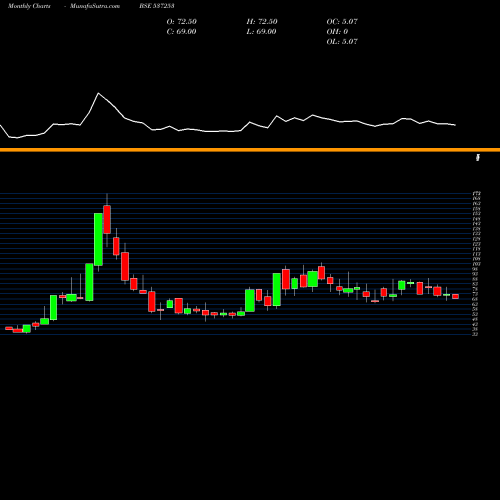Click the "Monthly Charts" title text
The image size is (500, 500).
pyautogui.click(x=29, y=6)
